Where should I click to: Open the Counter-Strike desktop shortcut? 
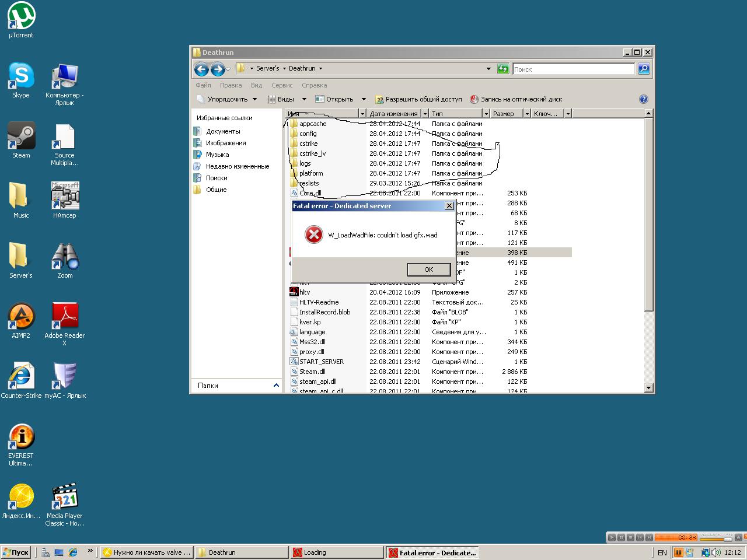21,381
